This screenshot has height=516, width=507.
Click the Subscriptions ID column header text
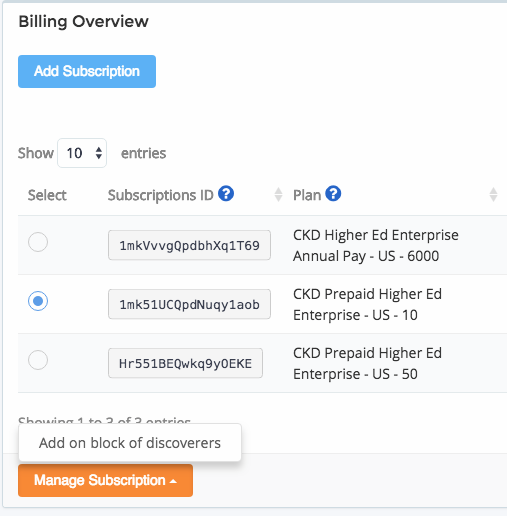tap(161, 195)
